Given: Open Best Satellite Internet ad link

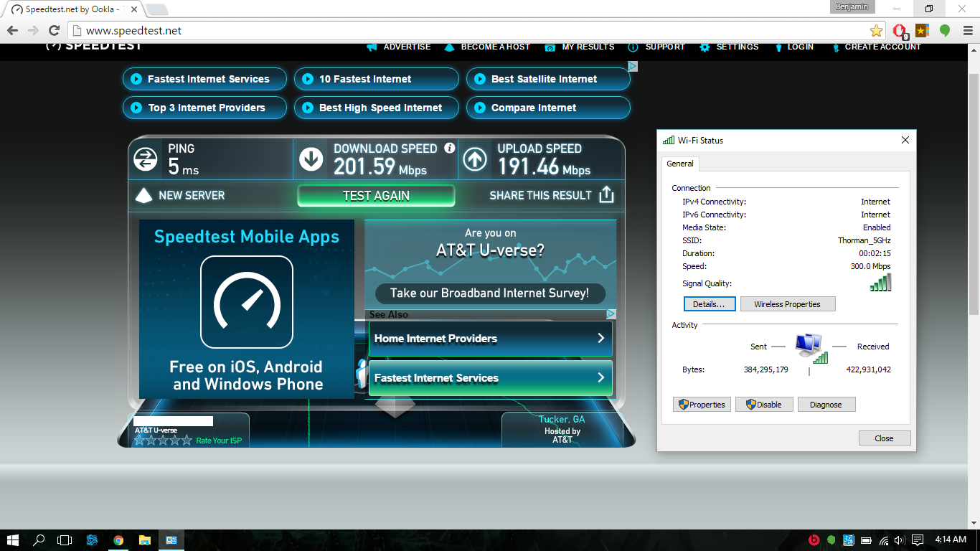Looking at the screenshot, I should pos(548,79).
